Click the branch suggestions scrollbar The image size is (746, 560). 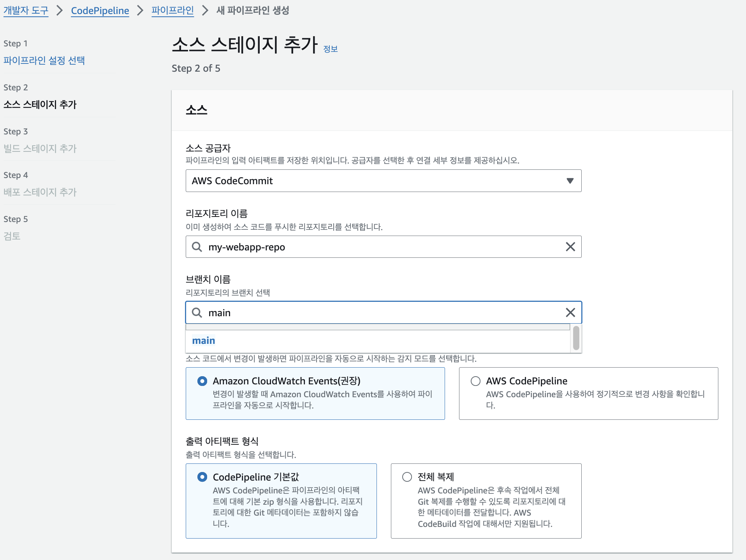click(x=576, y=338)
